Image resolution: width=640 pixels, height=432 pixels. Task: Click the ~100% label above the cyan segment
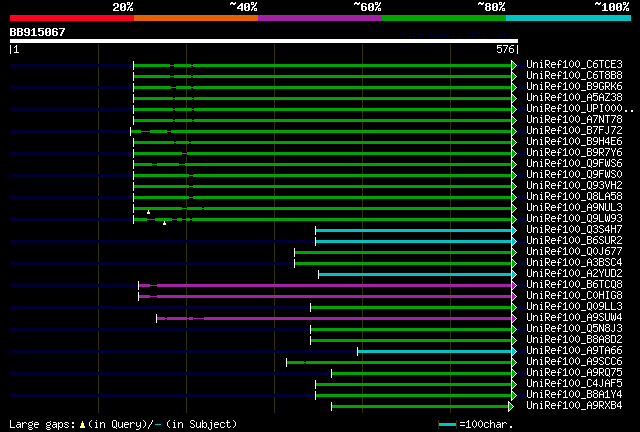point(612,7)
